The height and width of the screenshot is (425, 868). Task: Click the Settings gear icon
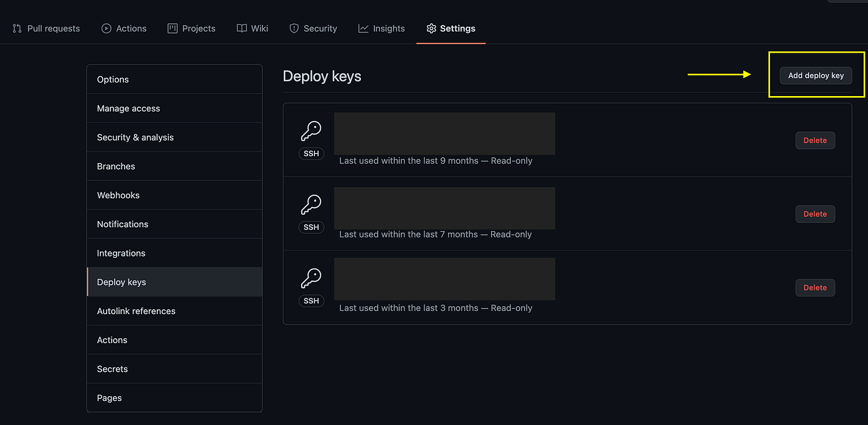point(432,28)
